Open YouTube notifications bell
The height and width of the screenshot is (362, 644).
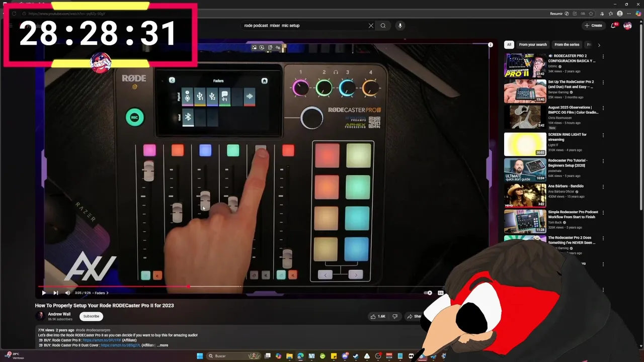tap(613, 26)
